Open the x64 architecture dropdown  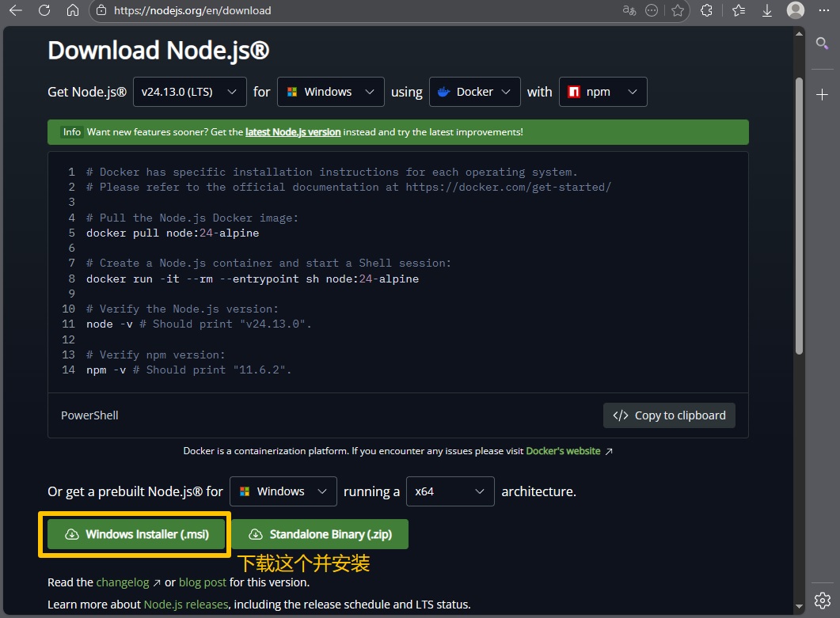(x=450, y=491)
